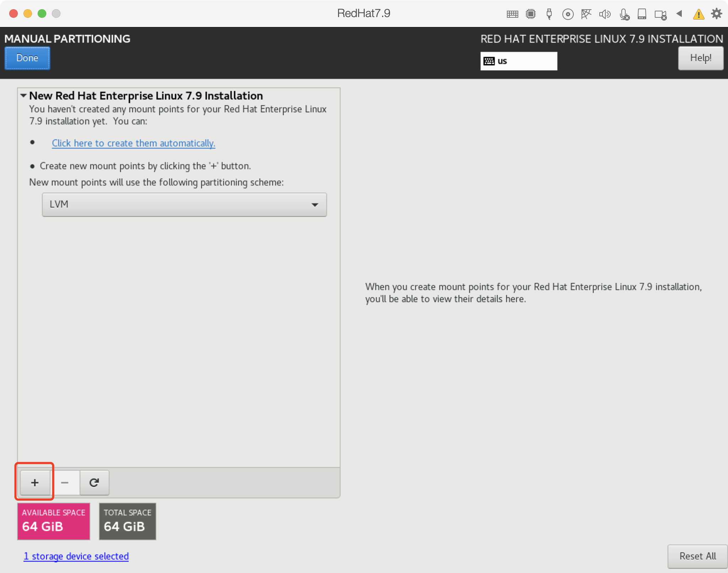This screenshot has width=728, height=573.
Task: Click the create them automatically link
Action: [x=133, y=143]
